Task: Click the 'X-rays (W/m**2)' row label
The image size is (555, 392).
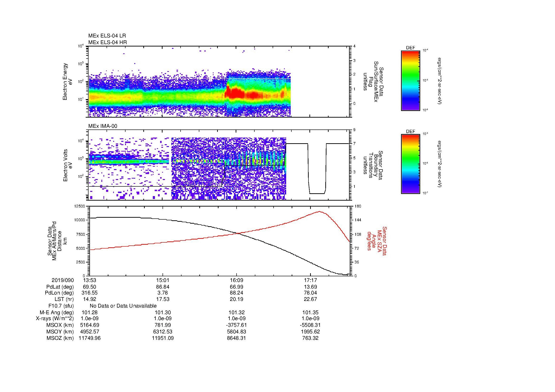Action: 55,318
